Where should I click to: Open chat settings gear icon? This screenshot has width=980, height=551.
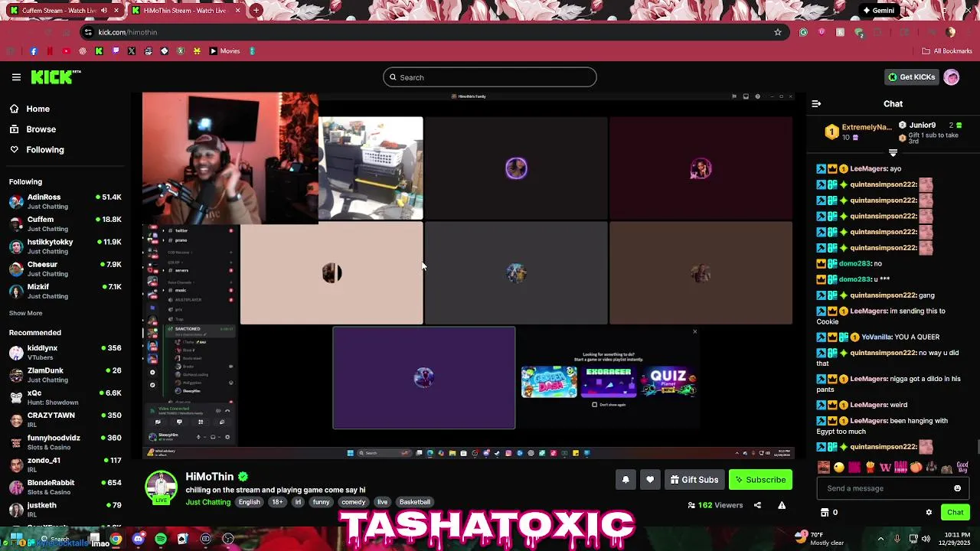(929, 513)
